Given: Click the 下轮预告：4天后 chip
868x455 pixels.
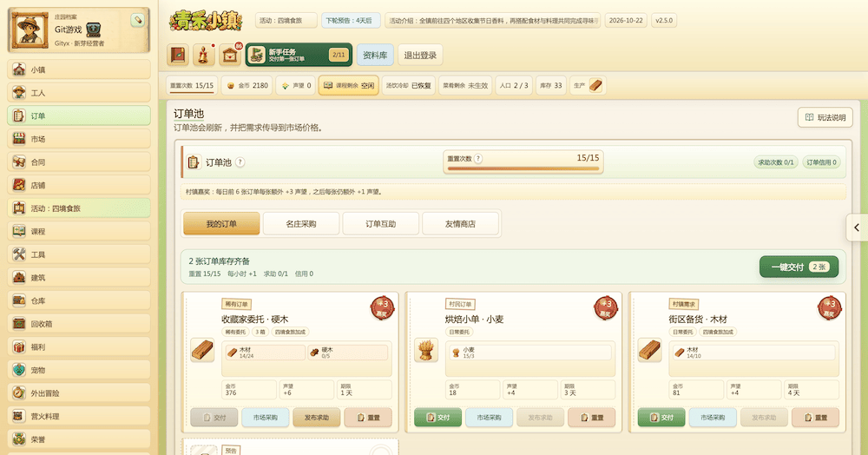Looking at the screenshot, I should (x=350, y=21).
